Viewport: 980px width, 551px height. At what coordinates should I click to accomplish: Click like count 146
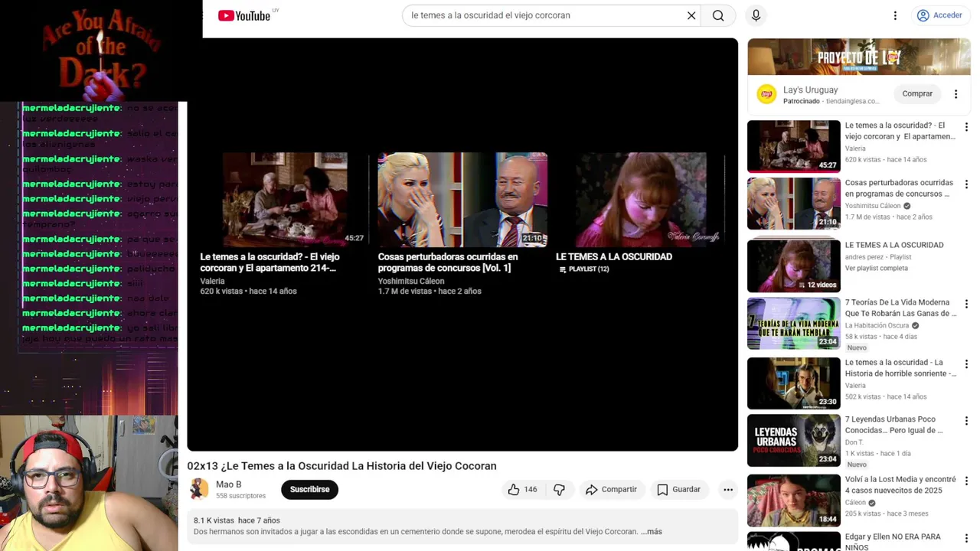[531, 490]
